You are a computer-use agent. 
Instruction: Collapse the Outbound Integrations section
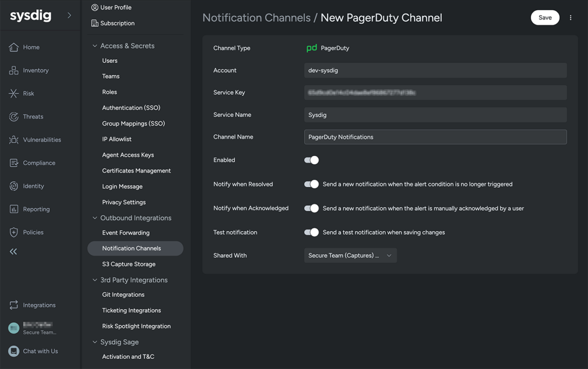point(95,218)
